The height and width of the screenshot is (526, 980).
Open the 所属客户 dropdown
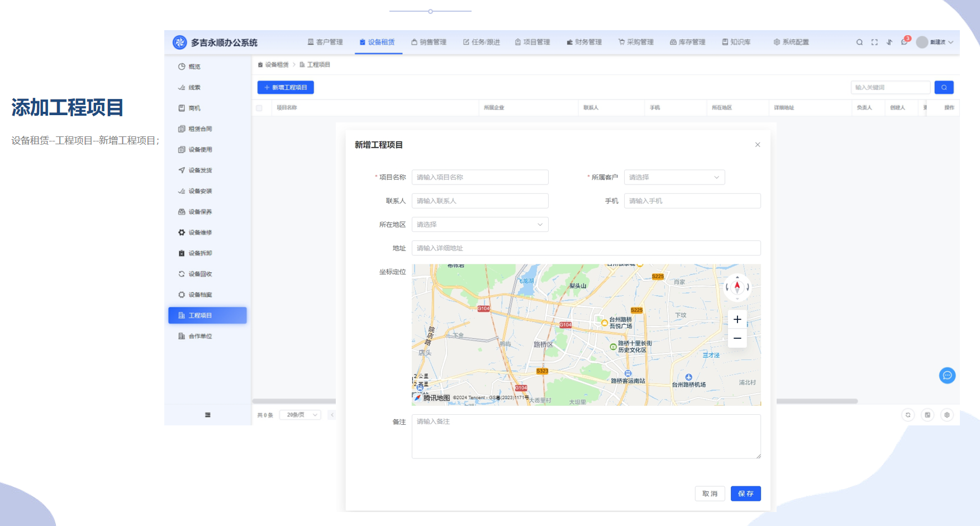pos(674,177)
